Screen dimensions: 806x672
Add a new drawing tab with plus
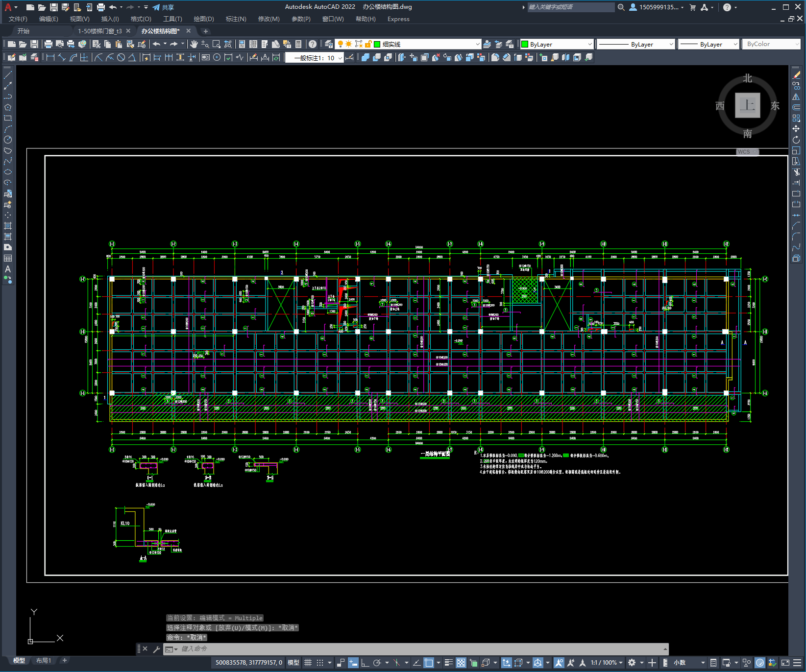(x=206, y=31)
